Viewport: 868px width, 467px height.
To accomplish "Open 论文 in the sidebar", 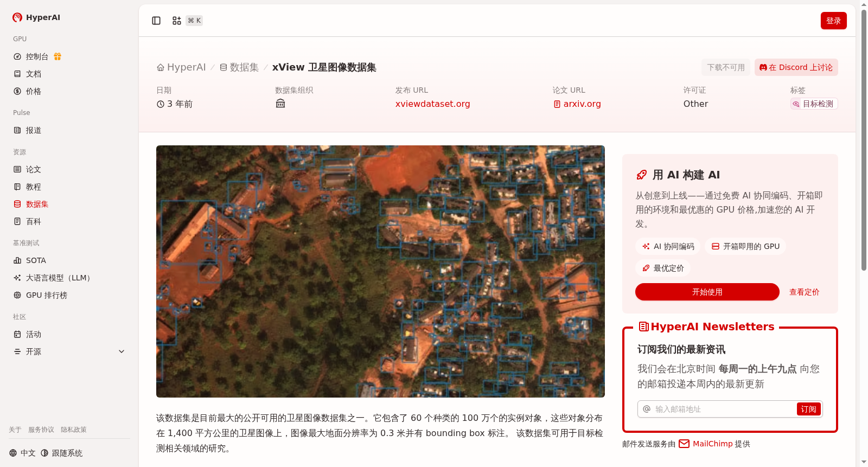I will (34, 169).
